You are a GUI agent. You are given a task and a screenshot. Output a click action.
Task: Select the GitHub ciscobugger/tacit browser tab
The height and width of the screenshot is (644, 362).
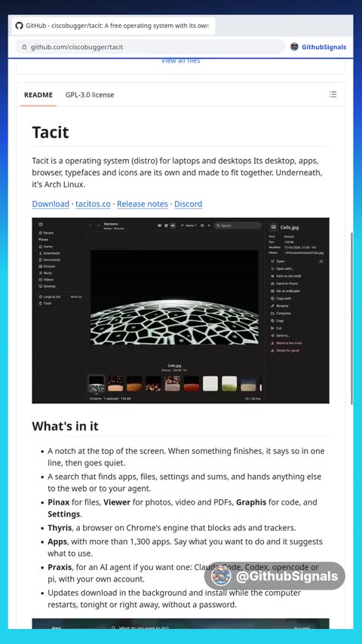click(113, 26)
